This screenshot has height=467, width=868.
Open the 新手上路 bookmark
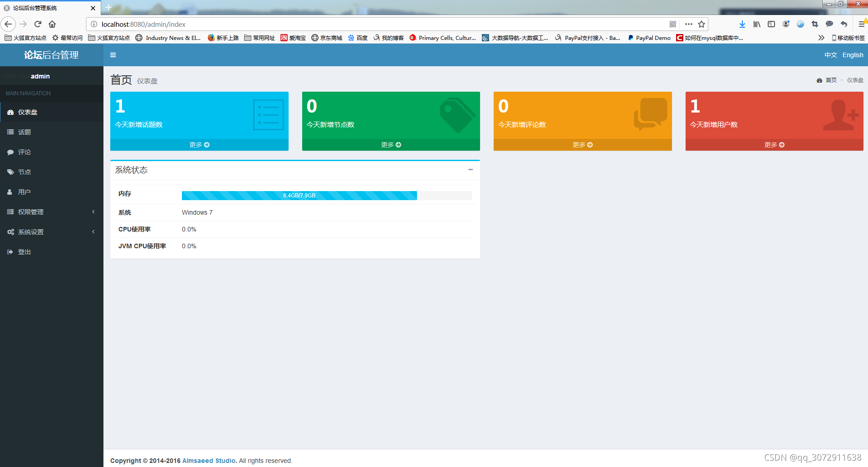223,38
